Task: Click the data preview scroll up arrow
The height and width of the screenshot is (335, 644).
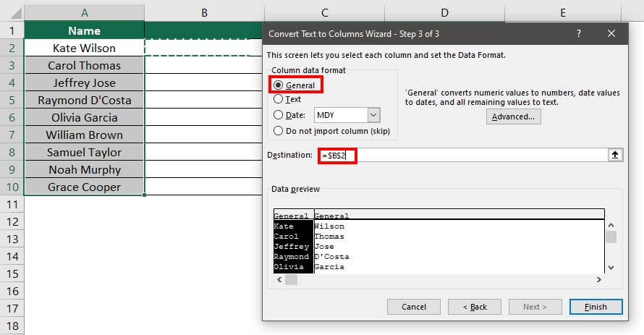Action: [x=611, y=226]
